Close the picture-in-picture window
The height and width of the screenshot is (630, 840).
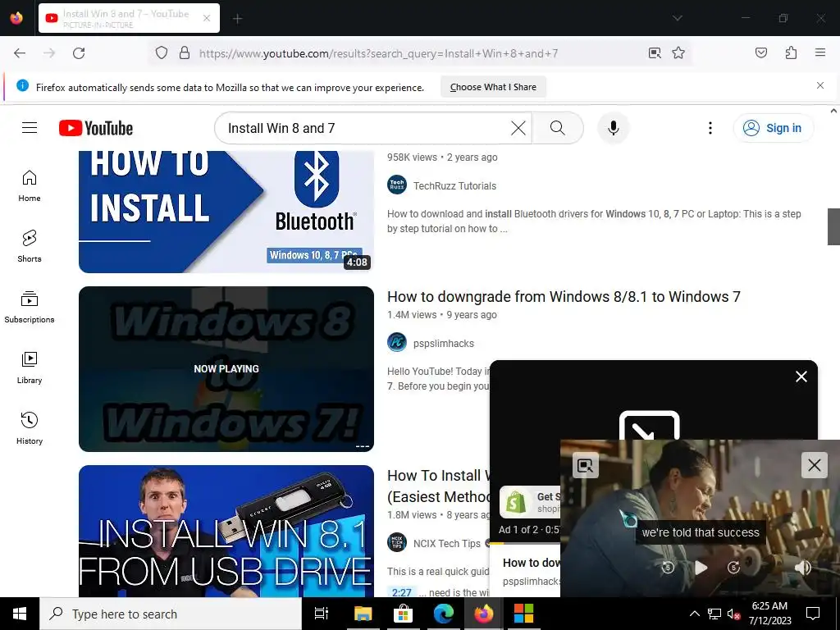pos(815,465)
